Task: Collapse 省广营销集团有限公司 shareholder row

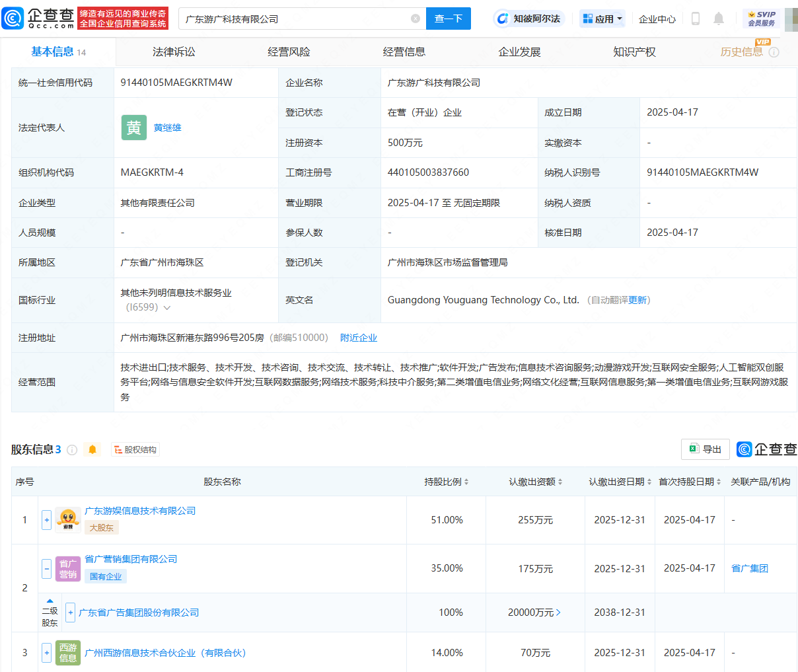Action: coord(46,568)
